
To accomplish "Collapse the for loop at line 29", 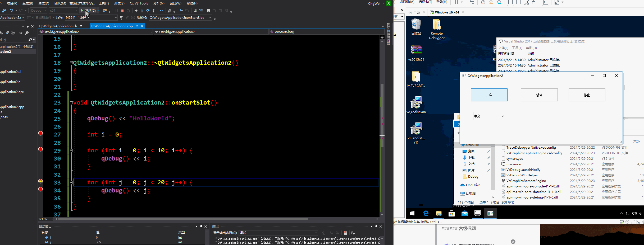I will click(71, 151).
